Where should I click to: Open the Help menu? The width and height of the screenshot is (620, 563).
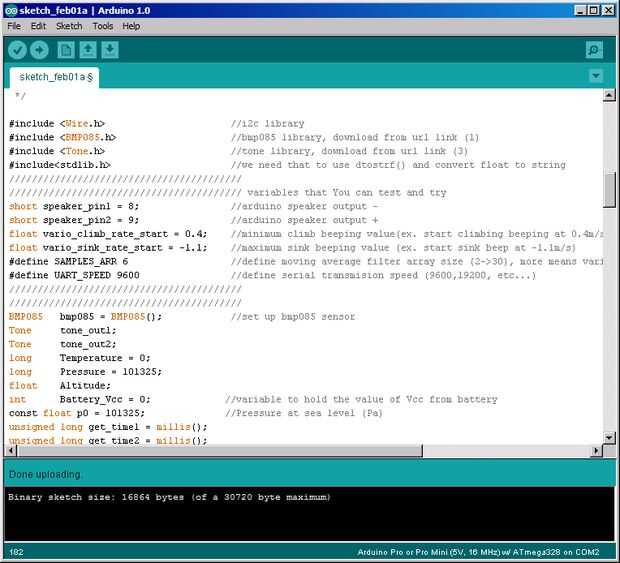tap(131, 26)
